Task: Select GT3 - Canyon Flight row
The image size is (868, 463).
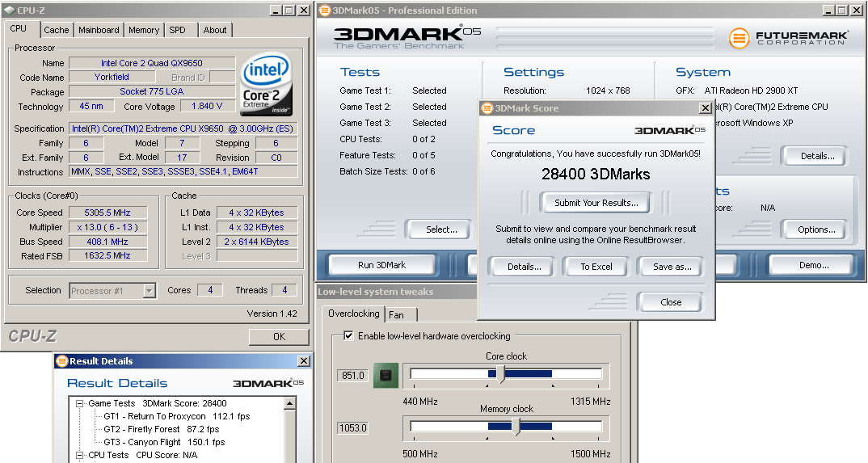Action: (164, 442)
